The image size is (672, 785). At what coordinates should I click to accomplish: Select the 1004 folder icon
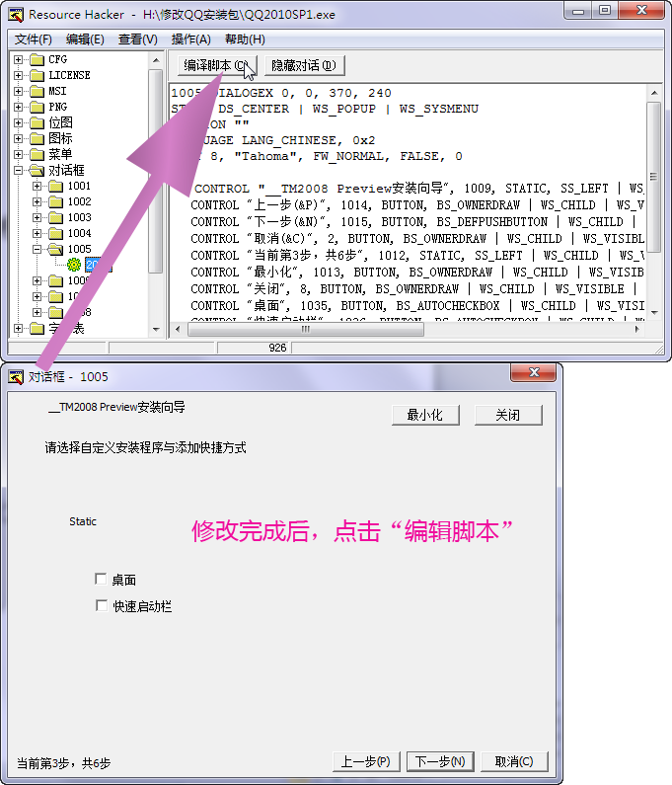click(56, 233)
